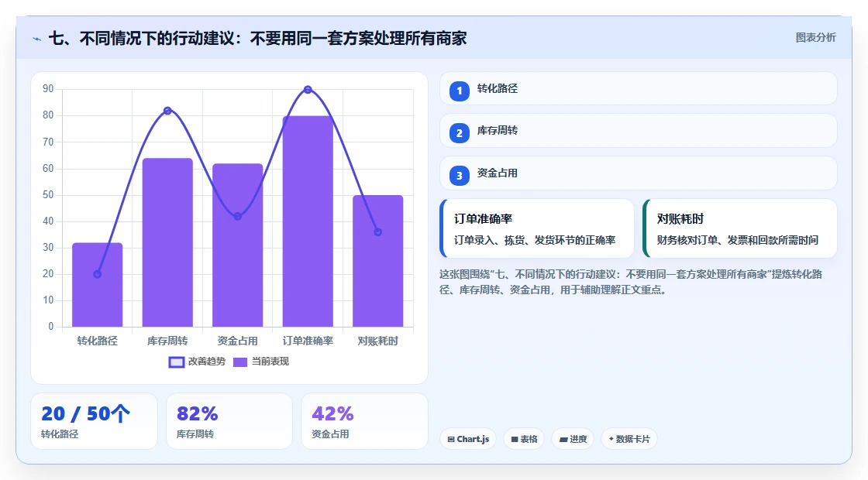The width and height of the screenshot is (868, 480).
Task: Click the y-axis value 90
Action: [48, 89]
